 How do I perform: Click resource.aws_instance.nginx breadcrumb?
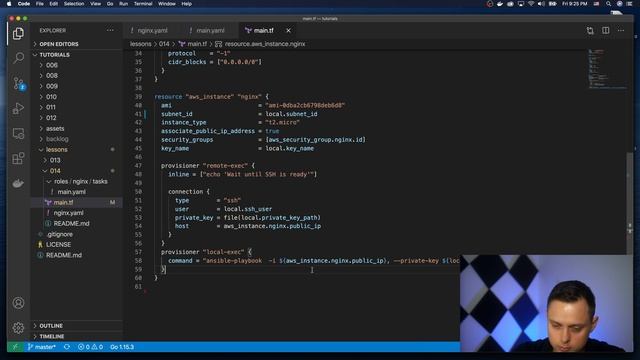[x=264, y=44]
